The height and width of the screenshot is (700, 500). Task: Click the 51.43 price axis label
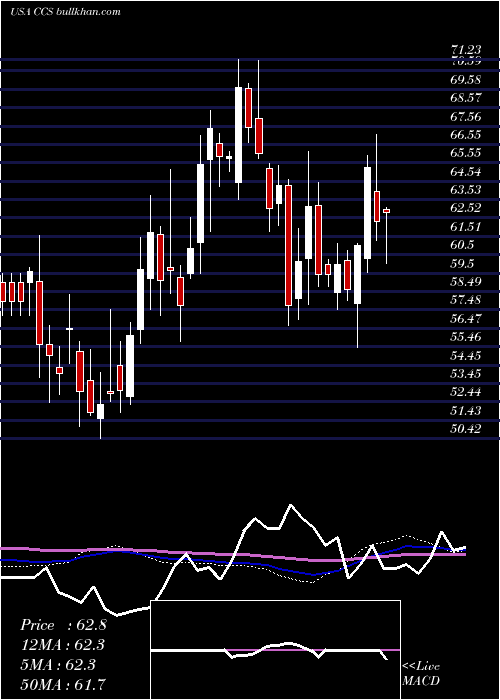[466, 410]
